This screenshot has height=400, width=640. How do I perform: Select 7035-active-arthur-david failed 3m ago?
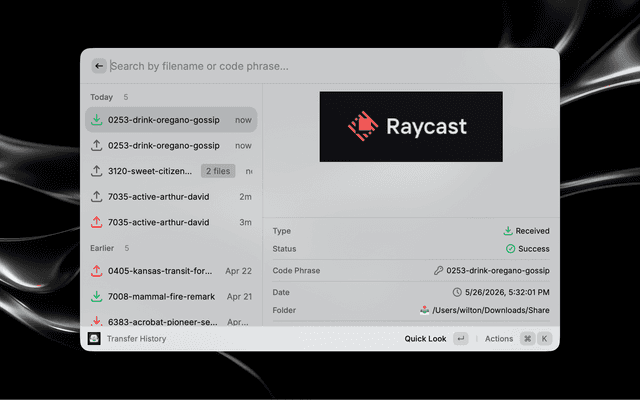point(171,222)
